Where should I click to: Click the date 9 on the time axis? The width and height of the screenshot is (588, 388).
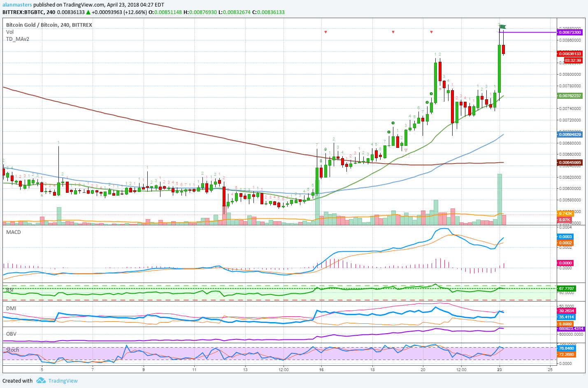tap(144, 369)
